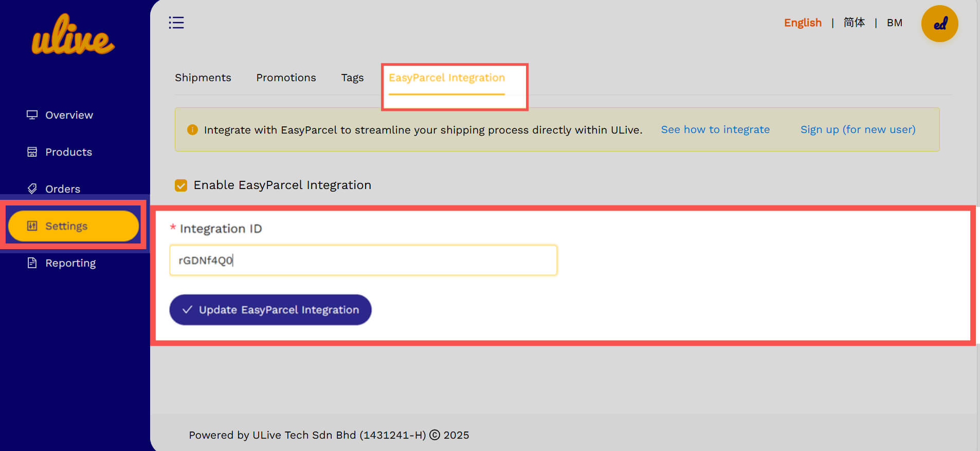This screenshot has width=980, height=451.
Task: Open the user avatar profile menu
Action: (939, 24)
